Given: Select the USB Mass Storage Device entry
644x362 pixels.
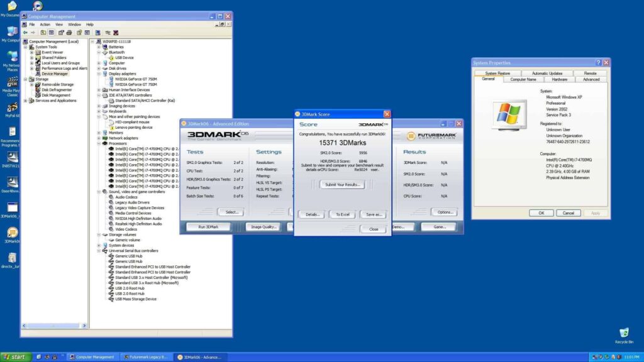Looking at the screenshot, I should [x=136, y=299].
